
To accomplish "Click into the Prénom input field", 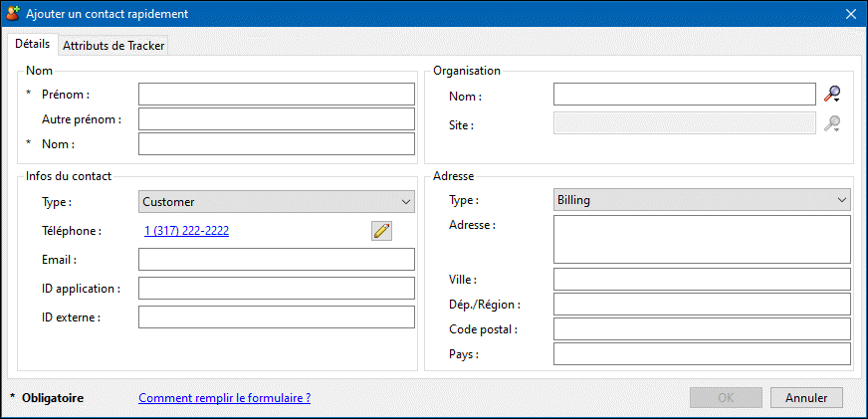I will click(x=276, y=95).
